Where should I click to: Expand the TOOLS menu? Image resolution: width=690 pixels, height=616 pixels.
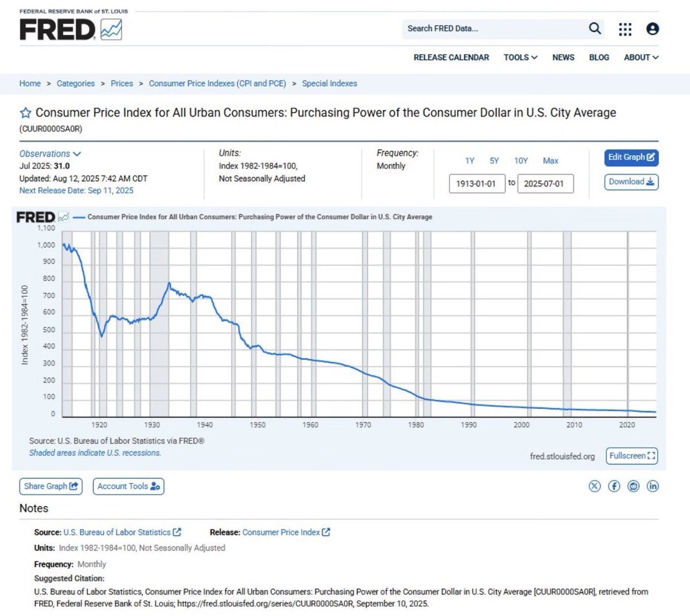click(x=520, y=57)
